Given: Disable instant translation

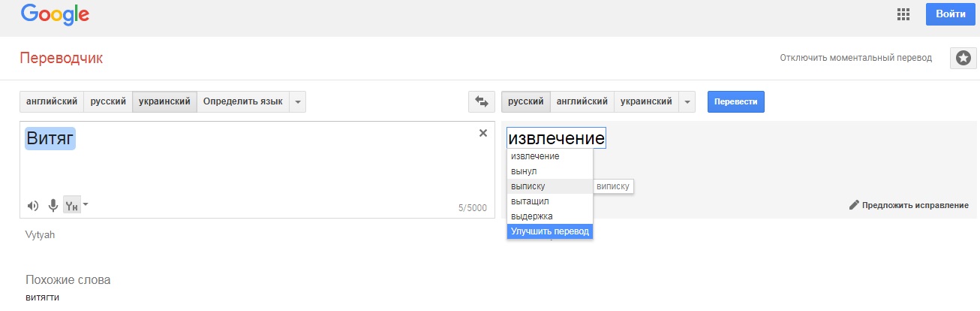Looking at the screenshot, I should (855, 58).
